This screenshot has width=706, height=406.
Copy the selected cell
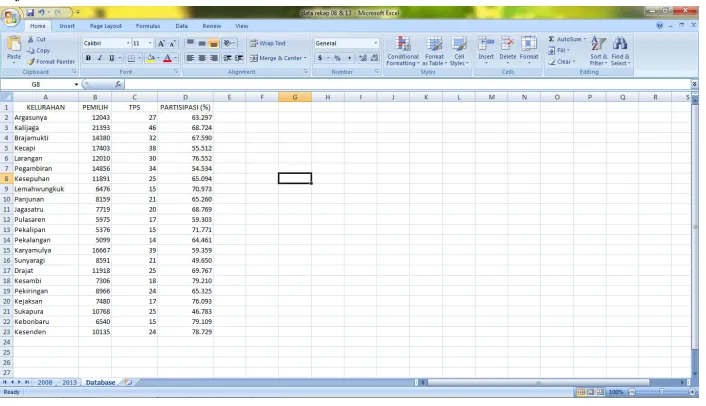click(39, 50)
